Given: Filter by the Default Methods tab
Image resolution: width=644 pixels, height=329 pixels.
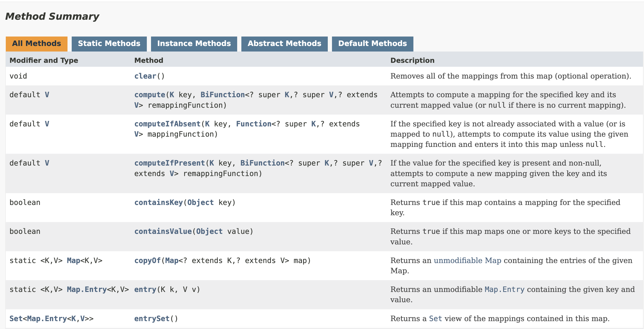Looking at the screenshot, I should click(372, 44).
